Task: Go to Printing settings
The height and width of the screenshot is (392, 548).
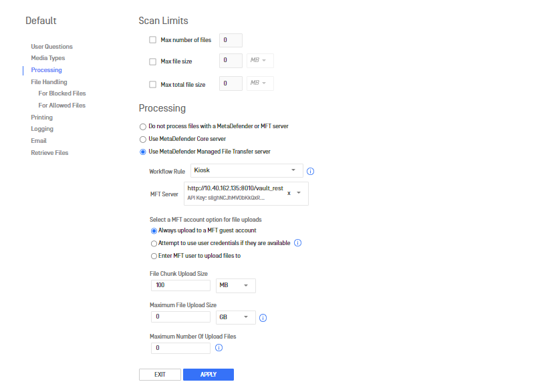Action: coord(41,118)
